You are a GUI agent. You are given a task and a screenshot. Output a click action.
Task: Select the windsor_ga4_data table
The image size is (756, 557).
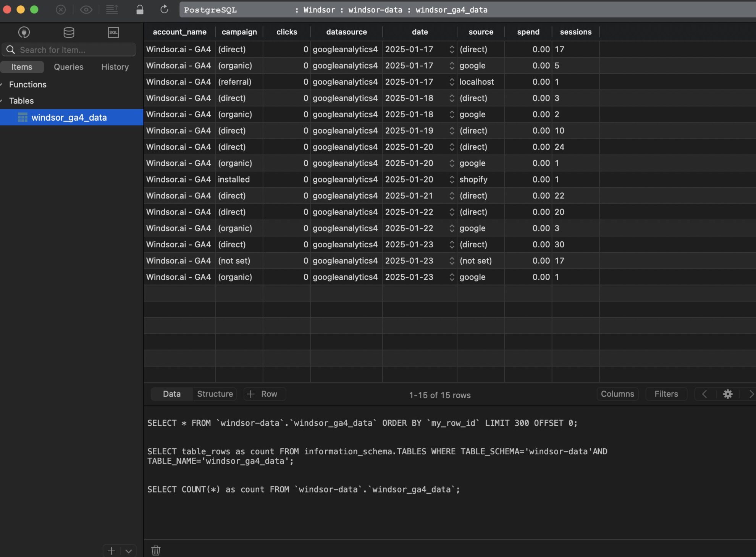click(72, 117)
